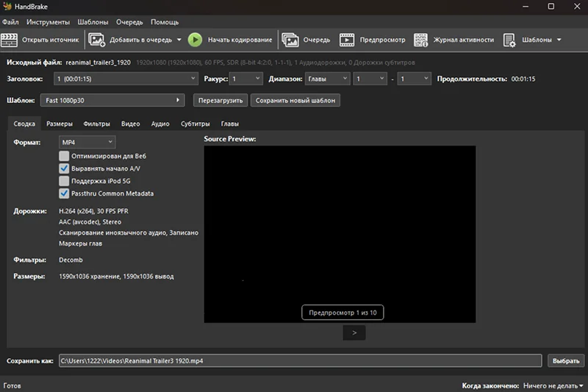This screenshot has width=588, height=392.
Task: Click the Presets toolbar icon with gear
Action: (509, 40)
